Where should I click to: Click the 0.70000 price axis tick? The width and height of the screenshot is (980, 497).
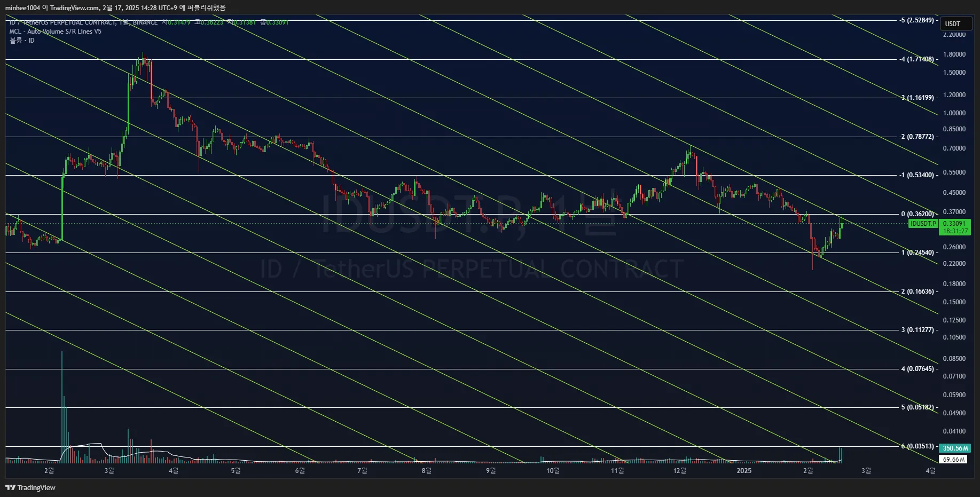[954, 148]
